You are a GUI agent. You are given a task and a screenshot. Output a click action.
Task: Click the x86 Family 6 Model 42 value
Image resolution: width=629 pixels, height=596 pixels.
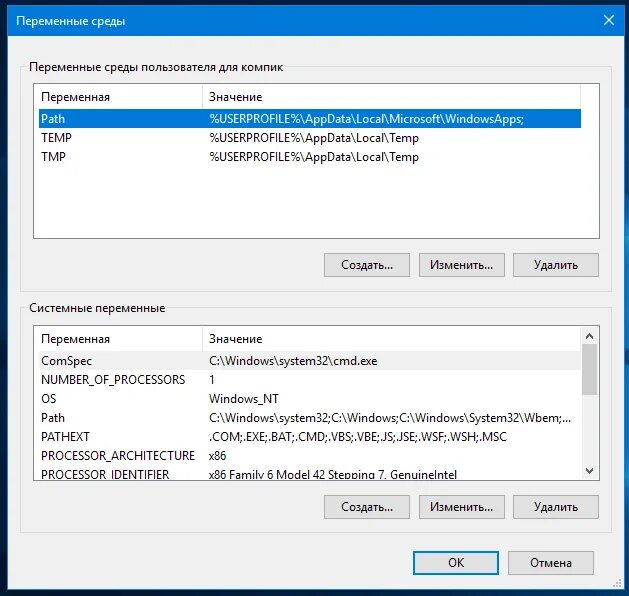(333, 474)
